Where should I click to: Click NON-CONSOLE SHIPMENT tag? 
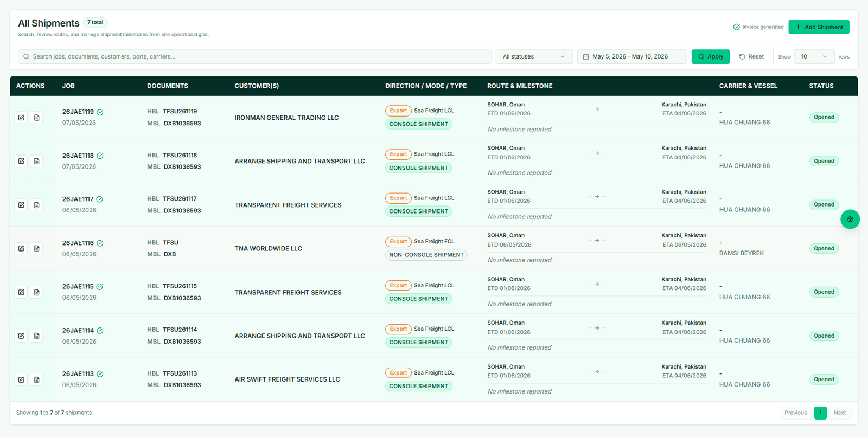point(426,255)
